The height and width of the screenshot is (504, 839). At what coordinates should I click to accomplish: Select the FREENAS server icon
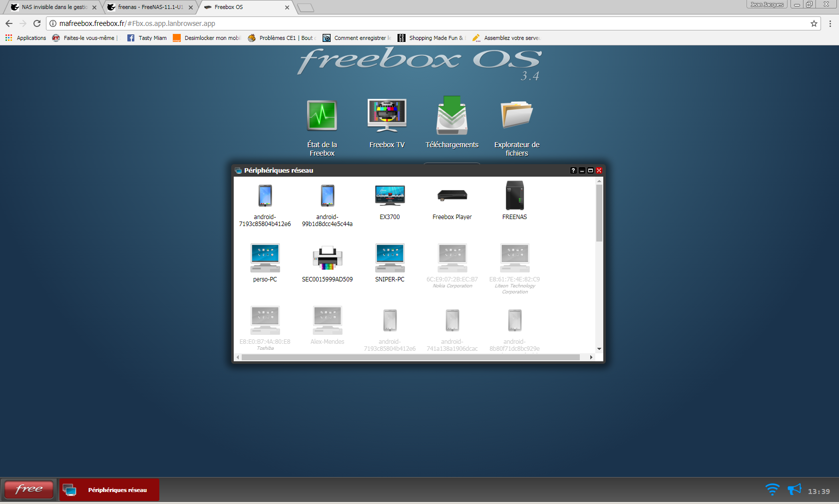click(515, 195)
